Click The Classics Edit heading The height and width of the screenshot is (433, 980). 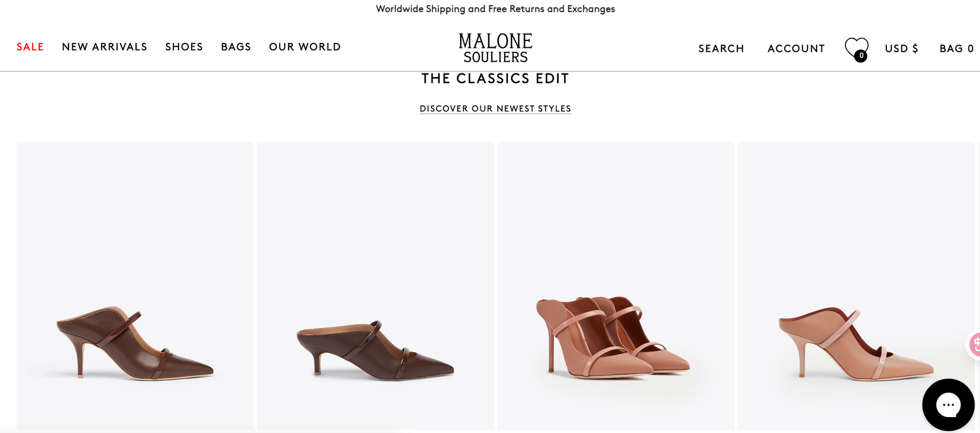click(x=495, y=78)
